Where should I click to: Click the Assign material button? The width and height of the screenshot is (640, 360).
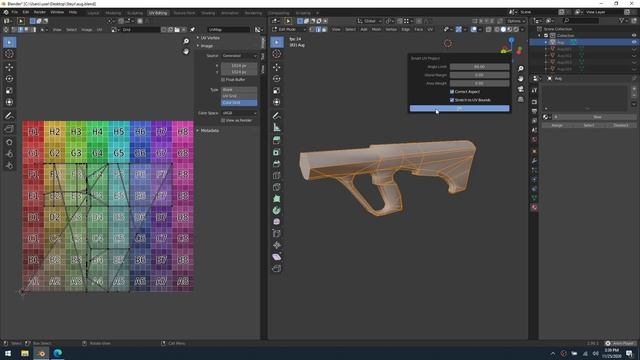(557, 125)
